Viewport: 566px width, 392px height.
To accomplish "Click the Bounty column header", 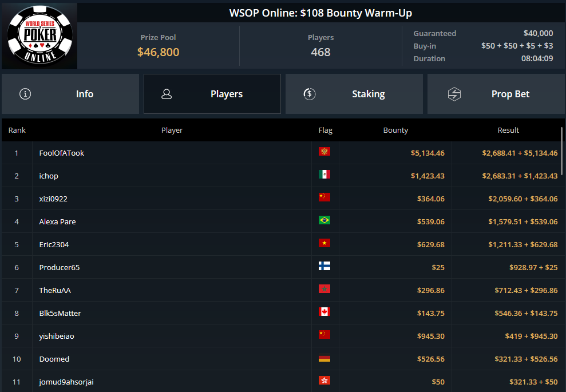I will pos(395,130).
